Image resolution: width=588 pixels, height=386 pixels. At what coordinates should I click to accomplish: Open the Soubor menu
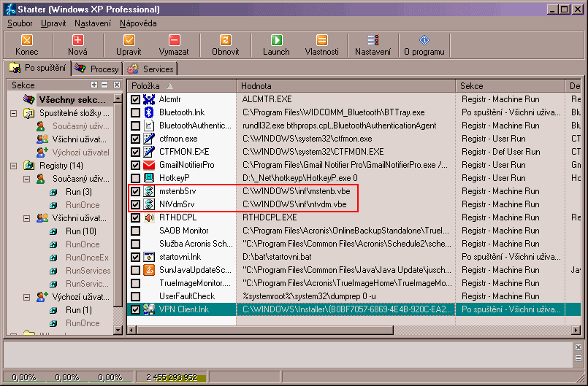coord(20,23)
